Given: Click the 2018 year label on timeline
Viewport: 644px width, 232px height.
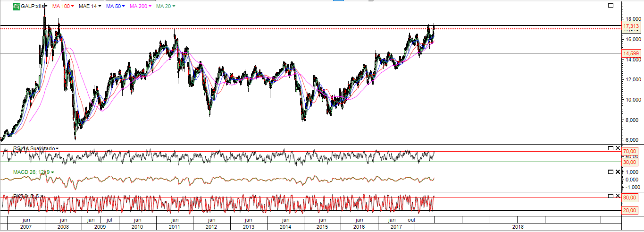Looking at the screenshot, I should pyautogui.click(x=518, y=227).
